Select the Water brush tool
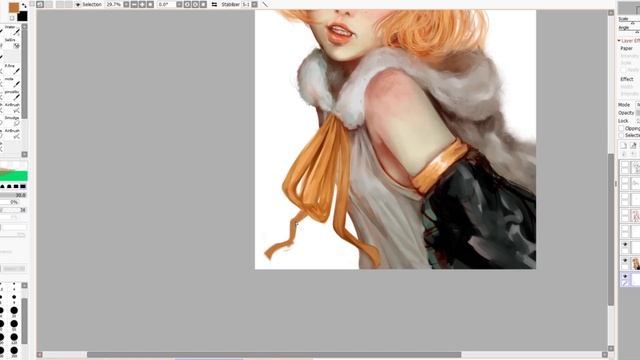 tap(12, 30)
